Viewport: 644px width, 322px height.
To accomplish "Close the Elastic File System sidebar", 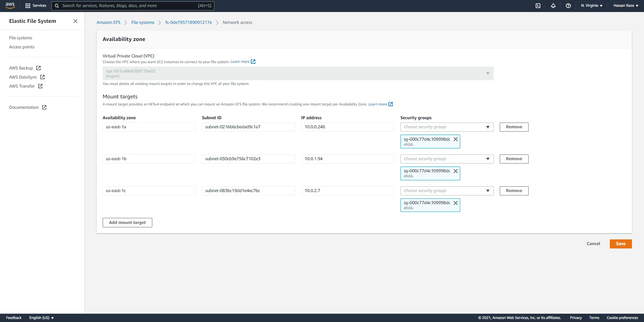I will tap(75, 21).
